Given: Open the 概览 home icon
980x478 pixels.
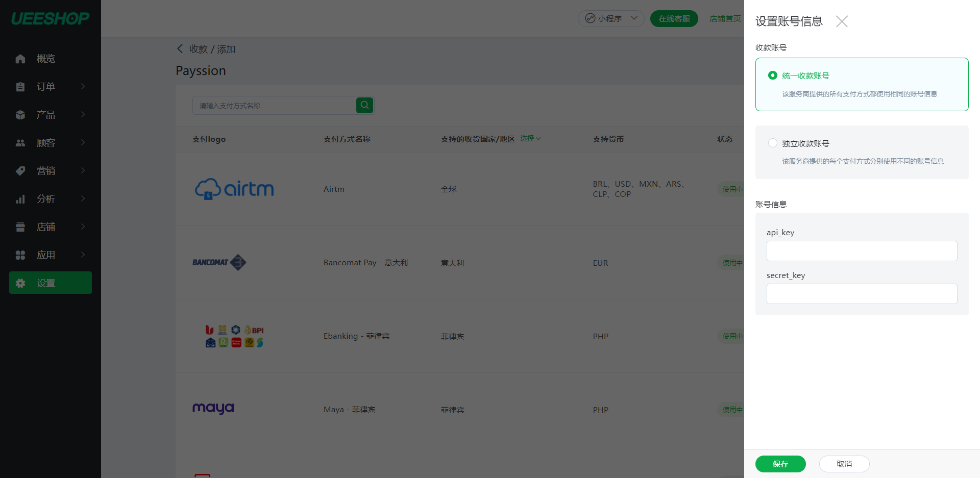Looking at the screenshot, I should (x=20, y=59).
